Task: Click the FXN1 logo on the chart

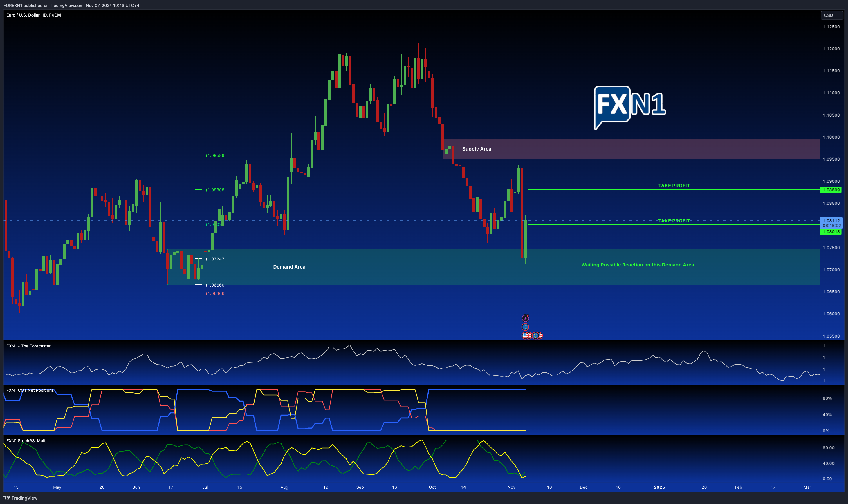Action: click(630, 107)
